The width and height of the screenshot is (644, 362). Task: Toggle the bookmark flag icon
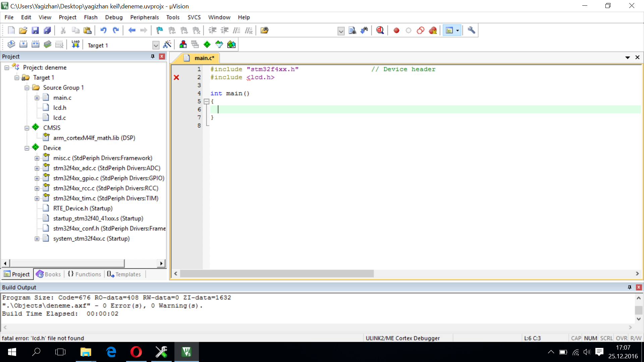(x=159, y=31)
